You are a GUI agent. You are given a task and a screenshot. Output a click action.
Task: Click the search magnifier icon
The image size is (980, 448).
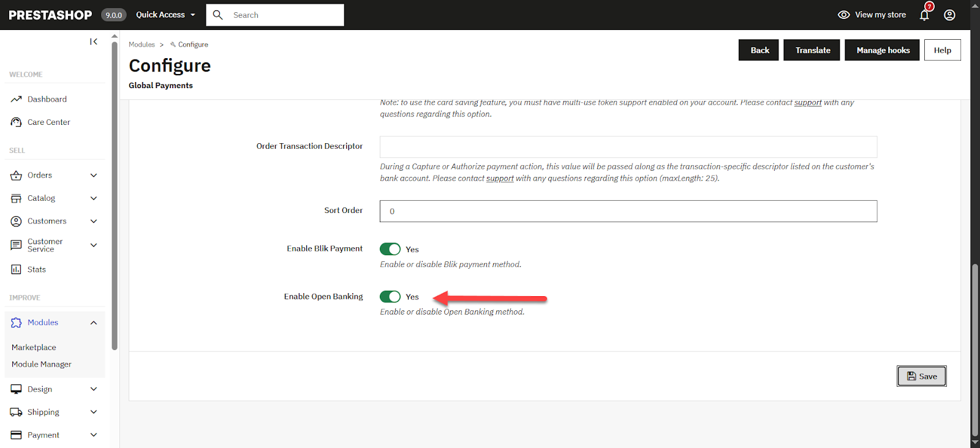pos(217,15)
